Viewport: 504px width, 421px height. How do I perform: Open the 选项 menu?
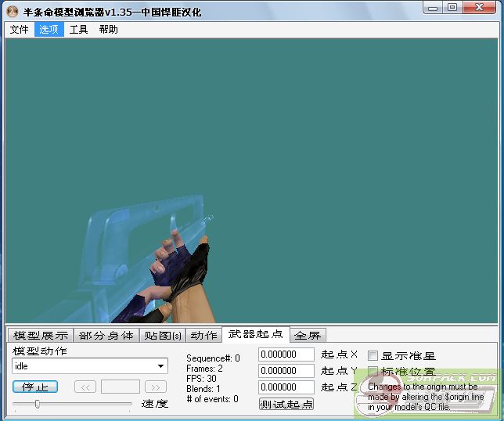coord(49,30)
